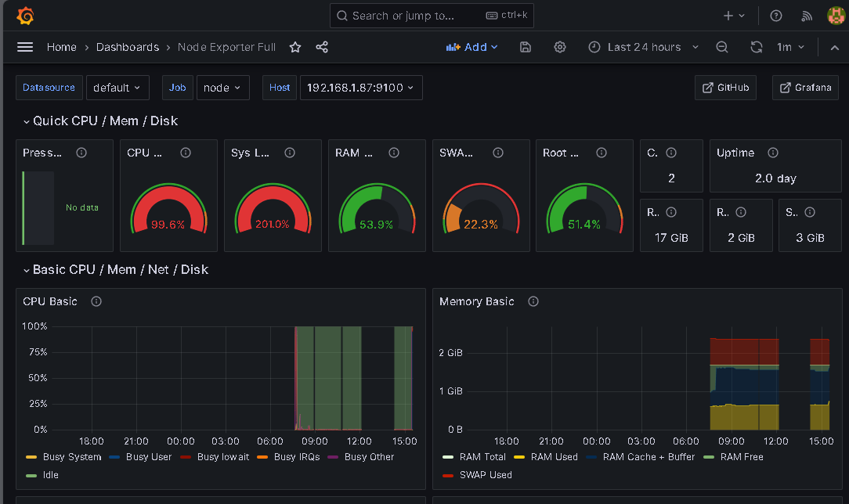Image resolution: width=849 pixels, height=504 pixels.
Task: Zoom out the time range
Action: click(722, 47)
